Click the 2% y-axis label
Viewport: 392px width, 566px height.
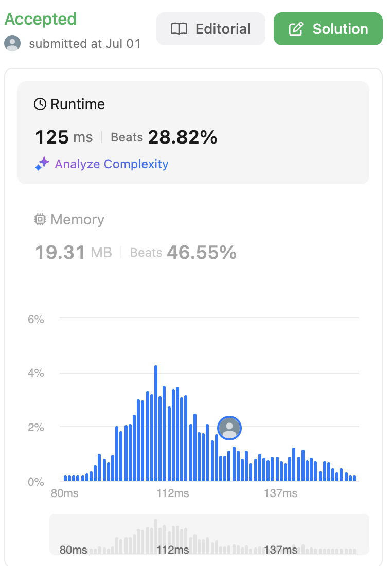(35, 428)
